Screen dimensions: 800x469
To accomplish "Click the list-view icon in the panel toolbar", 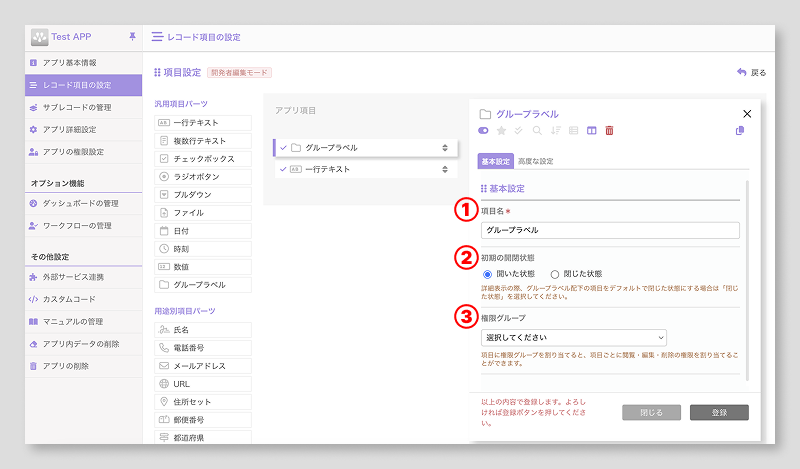I will 573,131.
